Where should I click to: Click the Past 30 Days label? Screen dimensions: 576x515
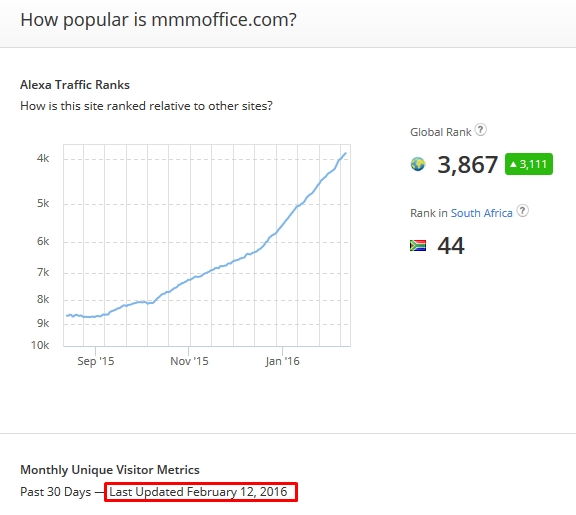(x=55, y=492)
